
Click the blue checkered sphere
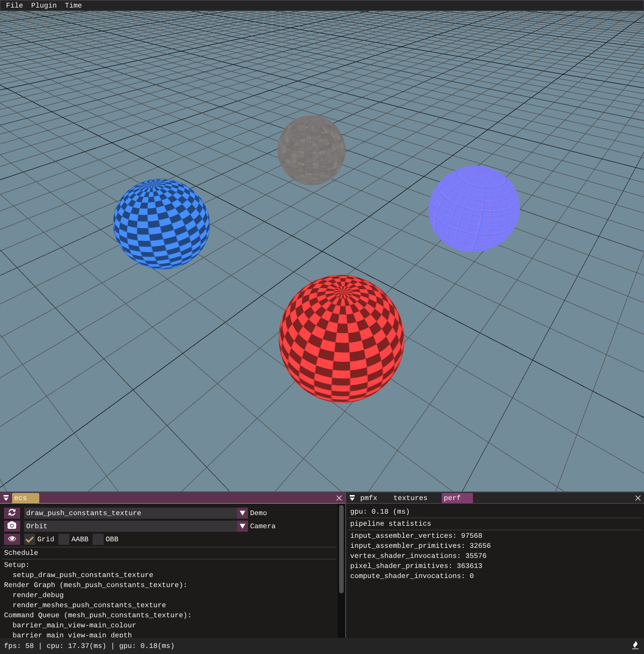point(162,224)
